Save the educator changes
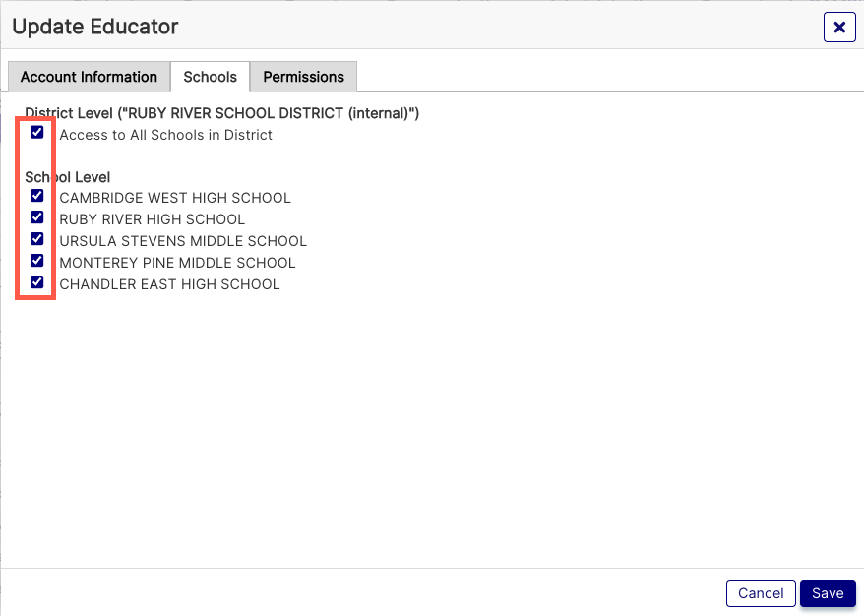864x616 pixels. pos(828,593)
